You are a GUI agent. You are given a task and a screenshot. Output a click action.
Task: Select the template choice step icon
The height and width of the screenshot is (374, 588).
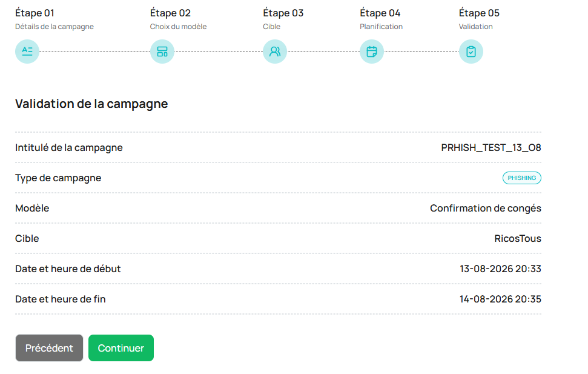(162, 52)
